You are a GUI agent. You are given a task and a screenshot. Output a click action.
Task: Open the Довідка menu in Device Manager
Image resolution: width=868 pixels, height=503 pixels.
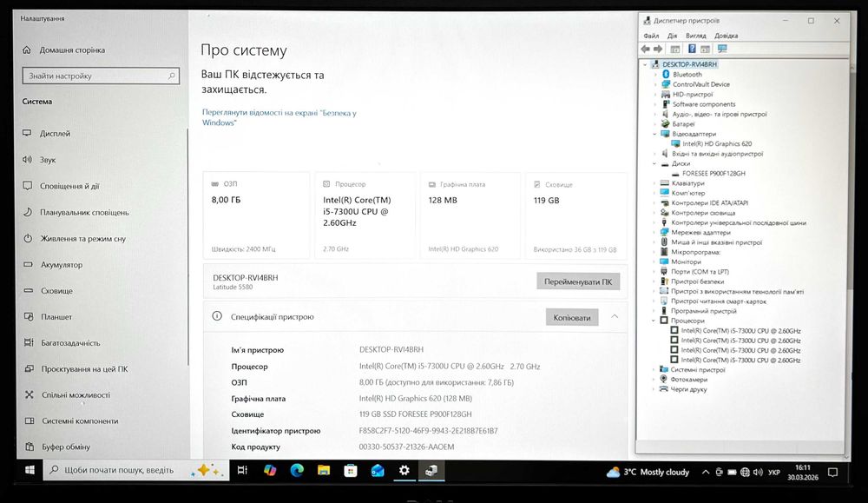coord(726,36)
